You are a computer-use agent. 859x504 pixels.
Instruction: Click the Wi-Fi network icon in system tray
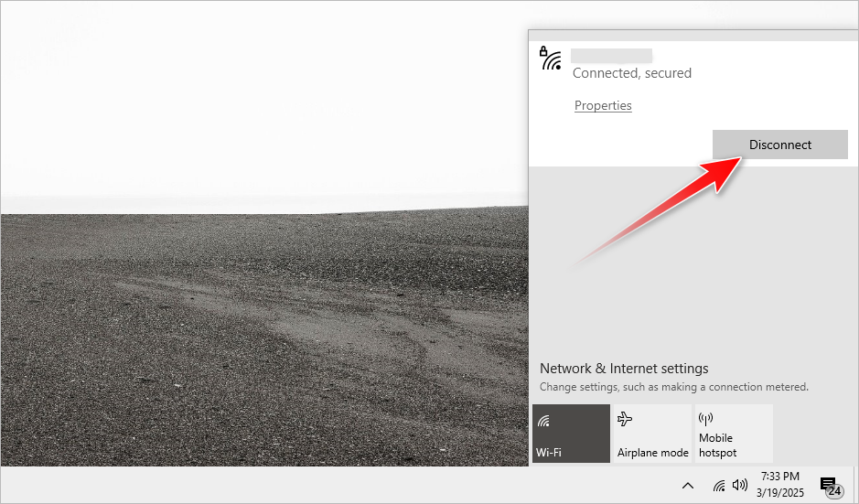coord(719,485)
